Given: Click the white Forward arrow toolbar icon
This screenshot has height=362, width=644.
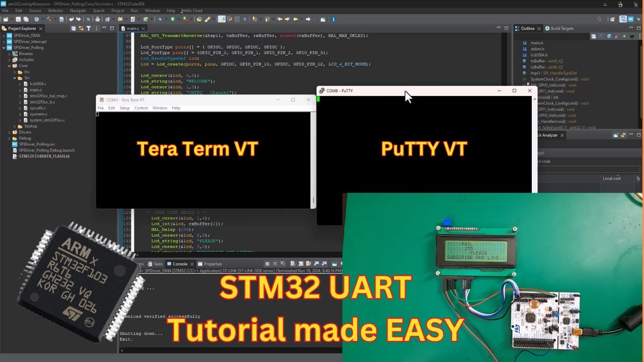Looking at the screenshot, I should pyautogui.click(x=308, y=19).
